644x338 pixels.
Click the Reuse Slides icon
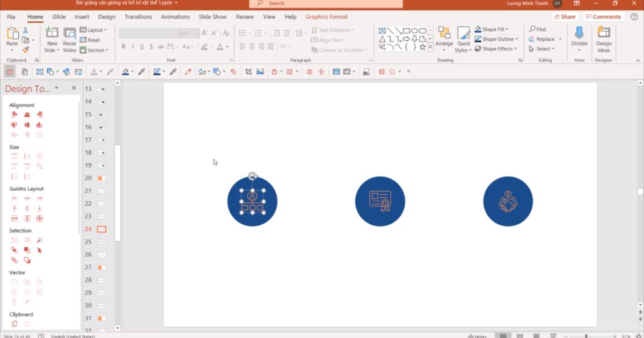pyautogui.click(x=70, y=40)
